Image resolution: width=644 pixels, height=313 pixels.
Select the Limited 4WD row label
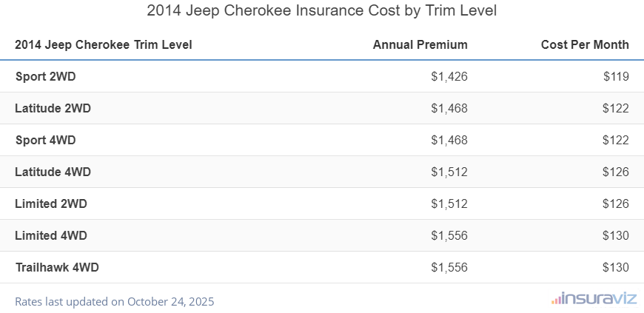click(51, 235)
